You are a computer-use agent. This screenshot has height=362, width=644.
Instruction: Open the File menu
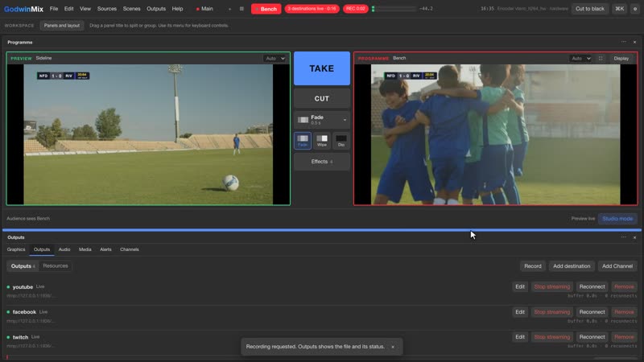[54, 9]
